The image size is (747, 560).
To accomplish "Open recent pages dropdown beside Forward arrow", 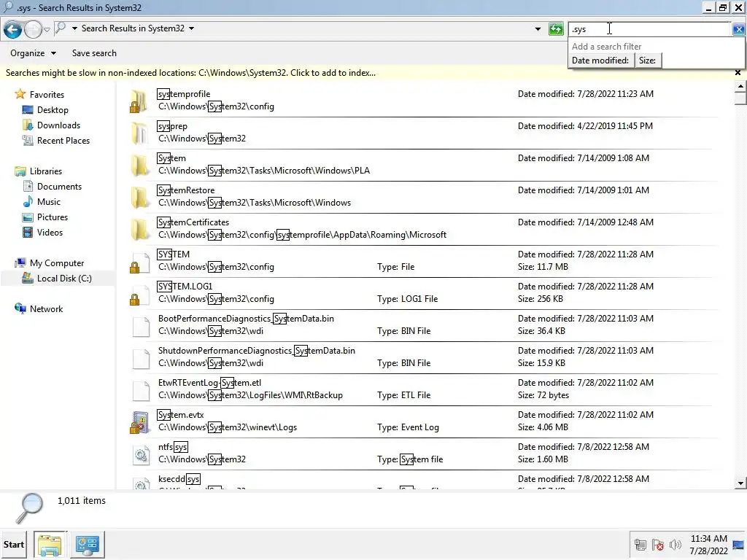I will pyautogui.click(x=47, y=30).
